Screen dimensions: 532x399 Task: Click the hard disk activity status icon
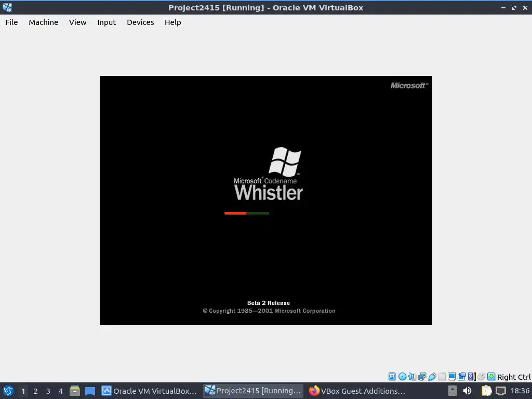click(392, 376)
